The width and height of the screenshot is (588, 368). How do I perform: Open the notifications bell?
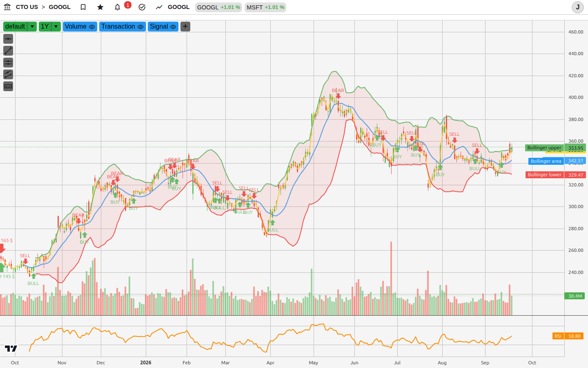[x=118, y=7]
